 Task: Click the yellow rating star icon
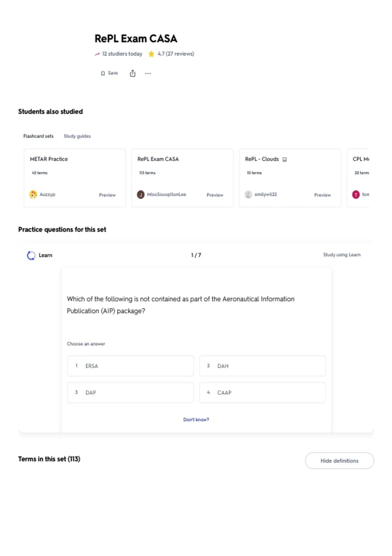pyautogui.click(x=151, y=54)
